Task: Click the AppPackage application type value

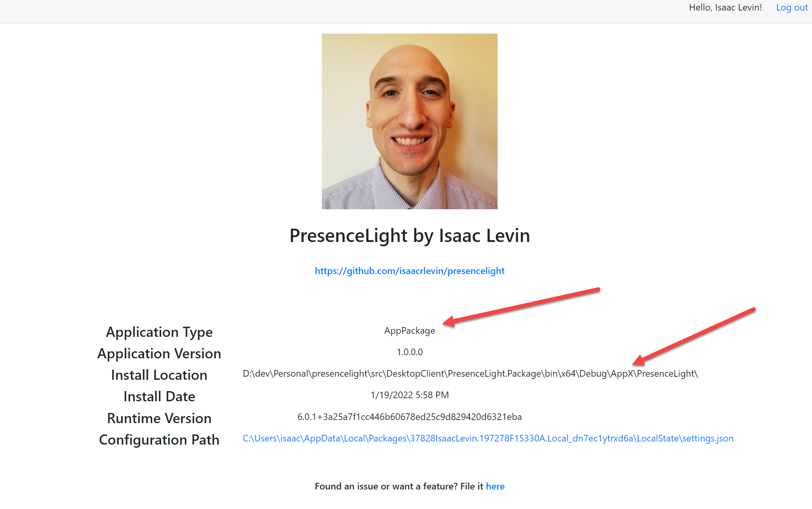Action: (x=409, y=331)
